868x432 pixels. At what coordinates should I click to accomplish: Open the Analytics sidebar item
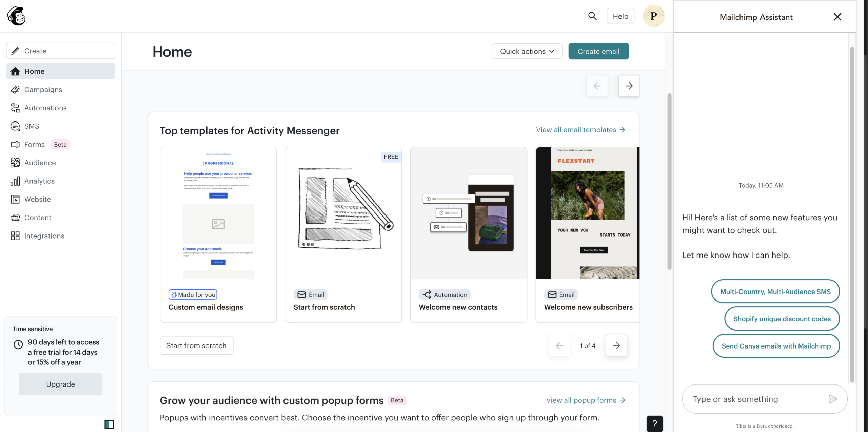point(39,181)
